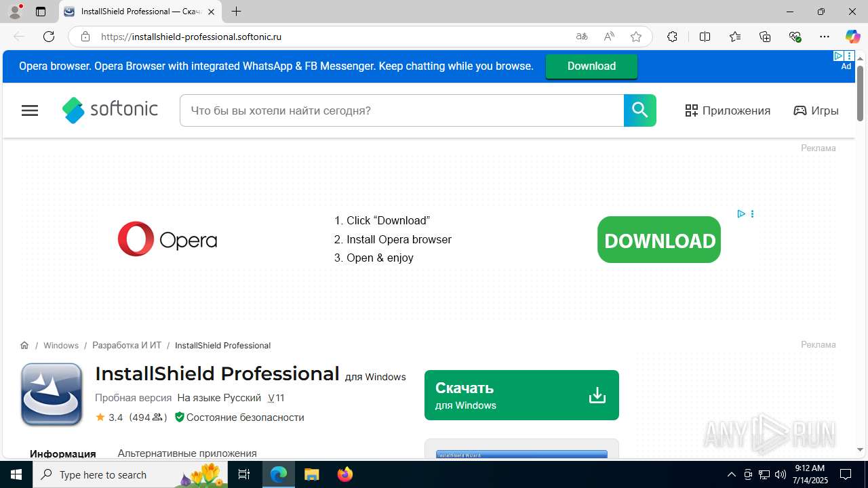Click the Opera logo in the ad
Image resolution: width=868 pixels, height=488 pixels.
click(167, 239)
